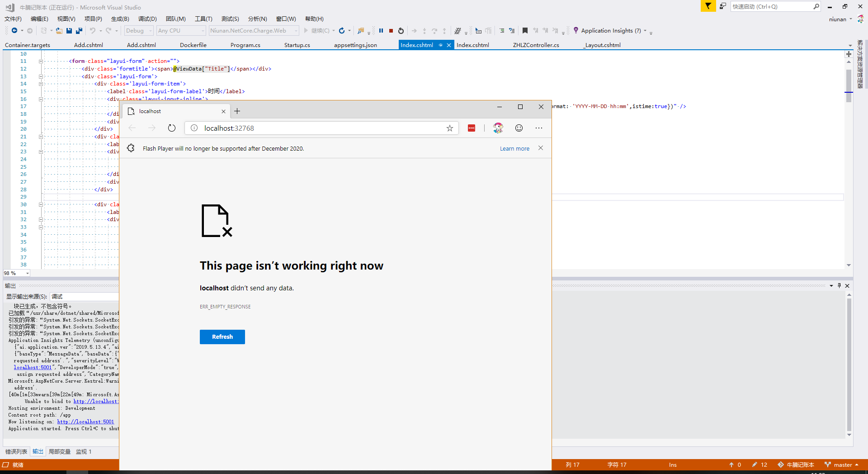Image resolution: width=868 pixels, height=474 pixels.
Task: Click the blue Refresh button in the browser
Action: (x=222, y=337)
